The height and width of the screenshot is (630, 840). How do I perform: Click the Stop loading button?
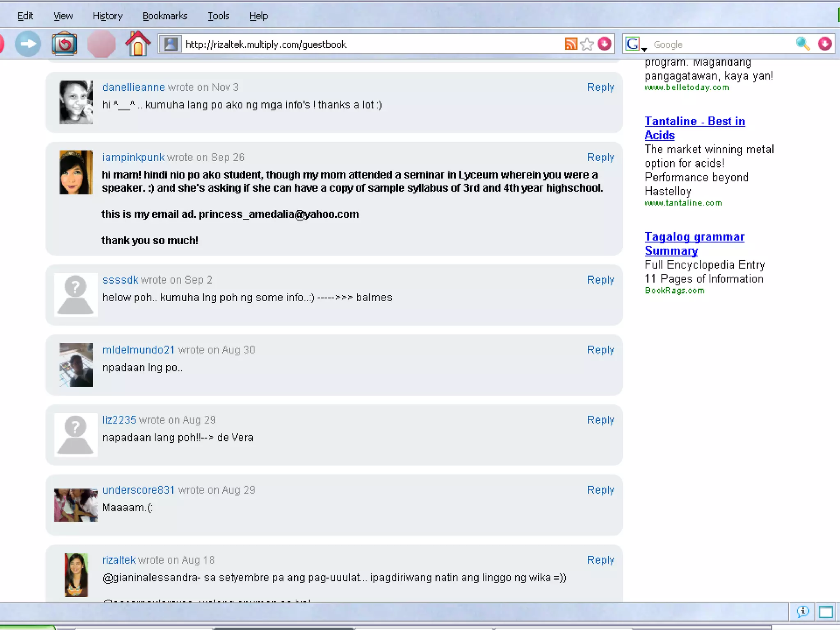[101, 44]
